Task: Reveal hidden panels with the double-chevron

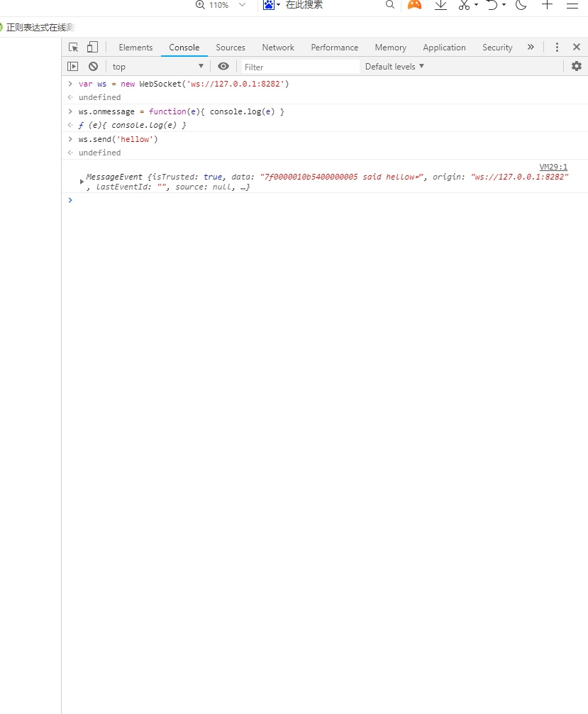Action: (531, 47)
